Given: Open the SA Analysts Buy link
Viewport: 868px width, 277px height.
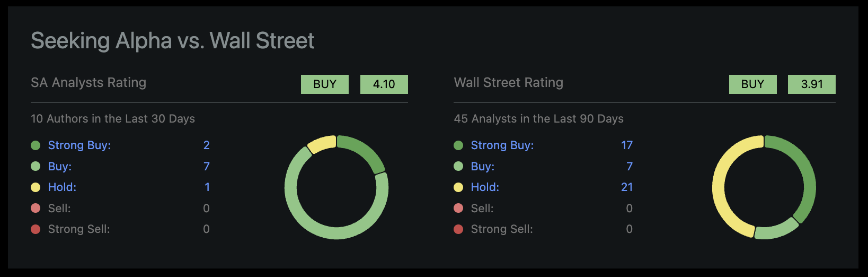Looking at the screenshot, I should tap(60, 167).
